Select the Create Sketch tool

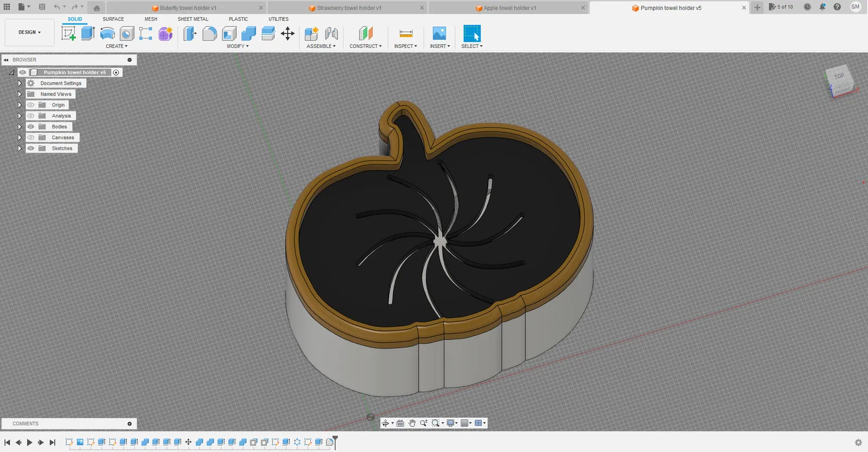pyautogui.click(x=69, y=34)
